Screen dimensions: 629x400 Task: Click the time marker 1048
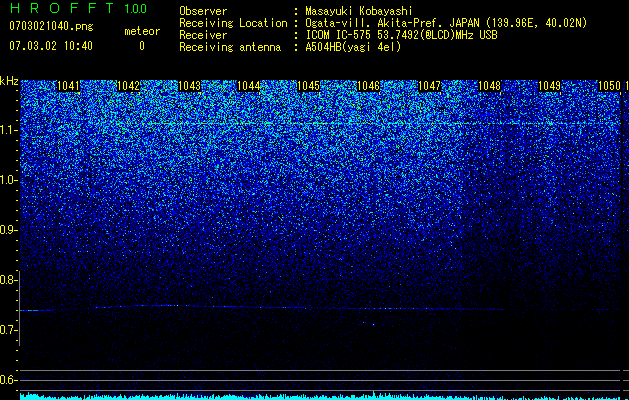pyautogui.click(x=489, y=86)
